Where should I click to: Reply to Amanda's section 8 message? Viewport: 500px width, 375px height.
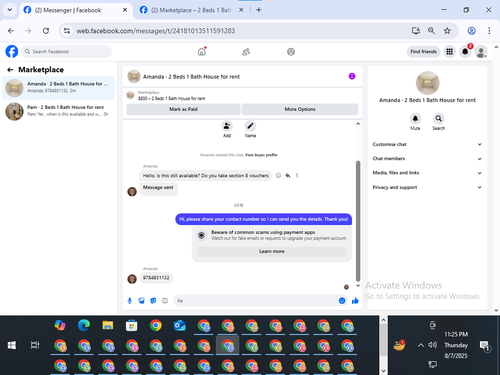click(x=288, y=175)
